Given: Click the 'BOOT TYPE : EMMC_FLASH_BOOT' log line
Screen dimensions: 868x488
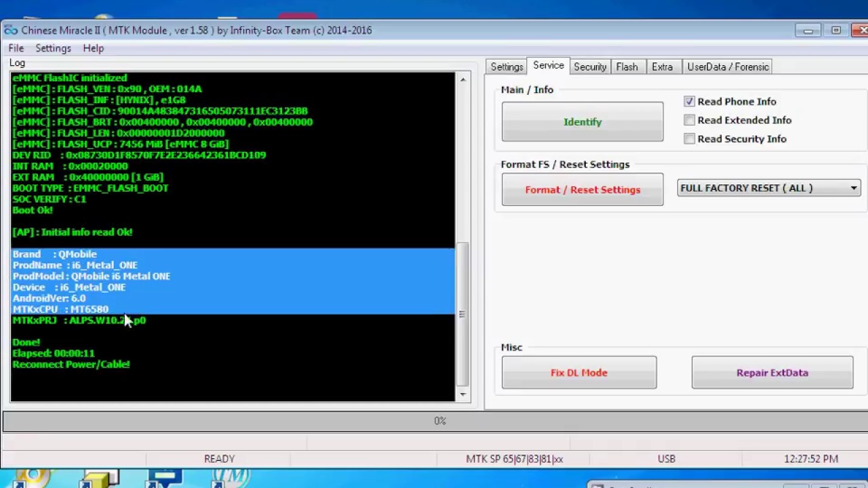Looking at the screenshot, I should pyautogui.click(x=90, y=188).
